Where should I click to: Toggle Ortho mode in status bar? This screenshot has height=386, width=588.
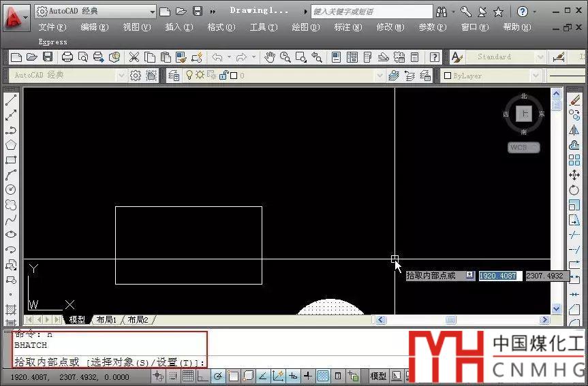[202, 376]
